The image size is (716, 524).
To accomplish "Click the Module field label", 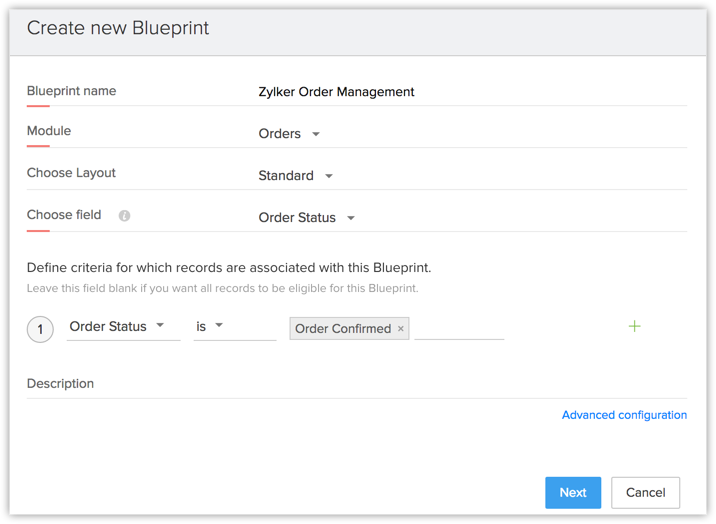I will pyautogui.click(x=49, y=131).
